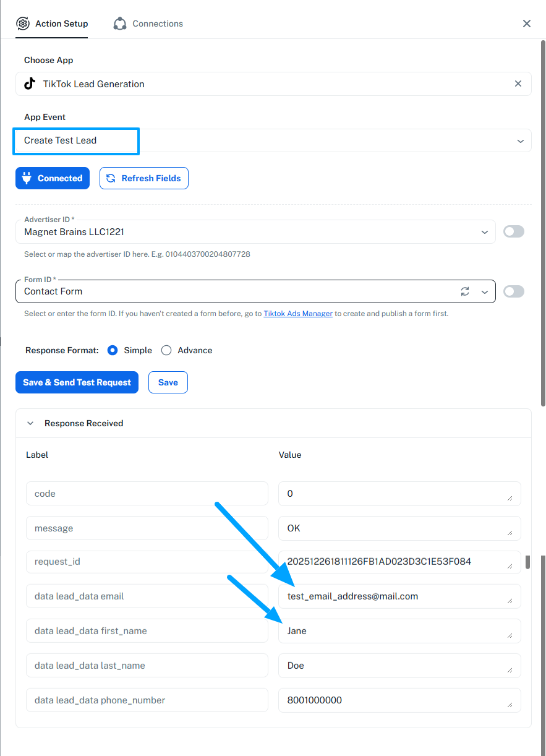Open the Tiktok Ads Manager link
The height and width of the screenshot is (756, 546).
tap(298, 314)
